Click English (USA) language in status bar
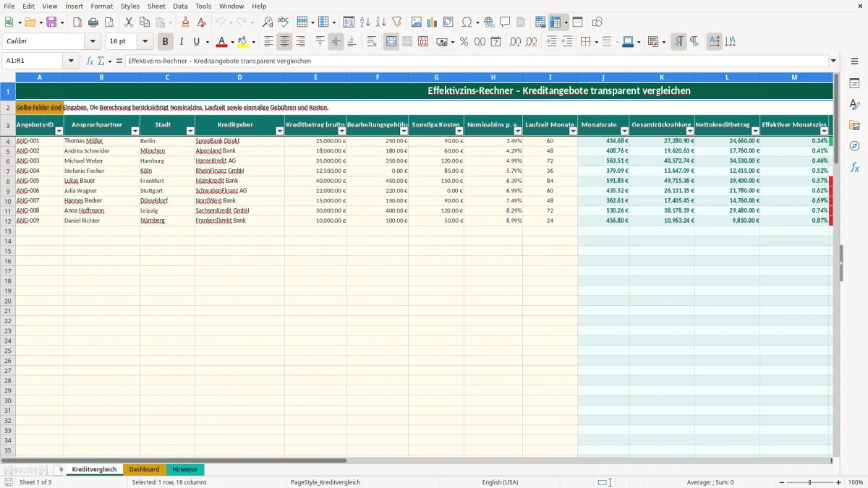This screenshot has width=868, height=488. (501, 482)
